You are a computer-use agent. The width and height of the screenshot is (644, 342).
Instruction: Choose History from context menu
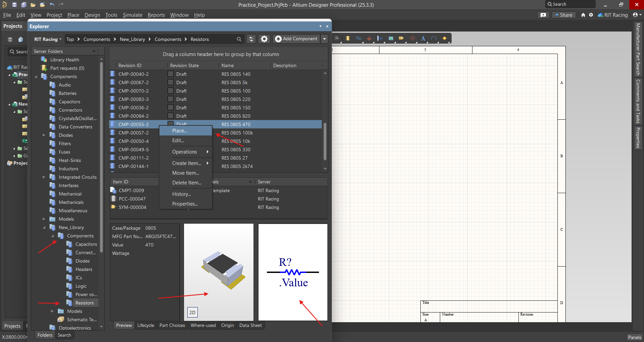coord(186,194)
